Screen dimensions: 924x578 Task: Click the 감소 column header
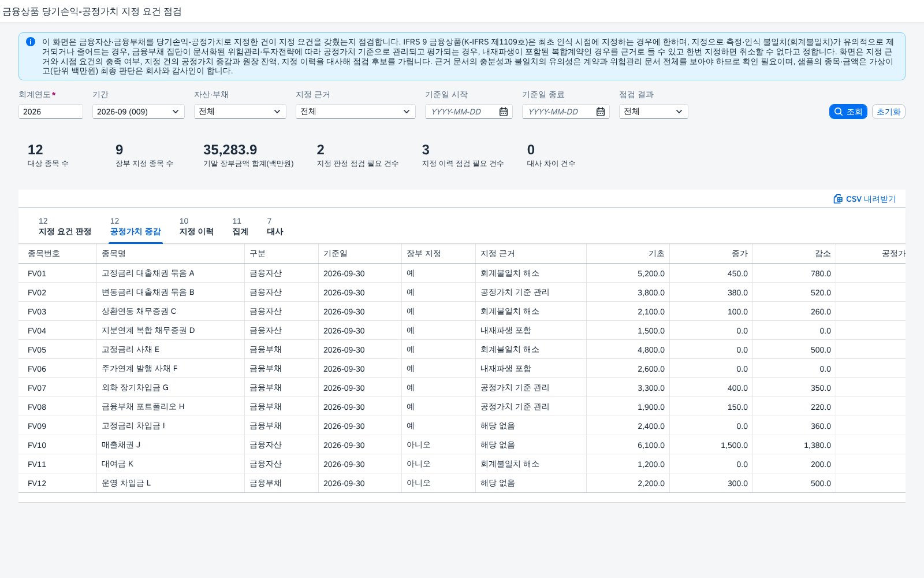point(795,254)
